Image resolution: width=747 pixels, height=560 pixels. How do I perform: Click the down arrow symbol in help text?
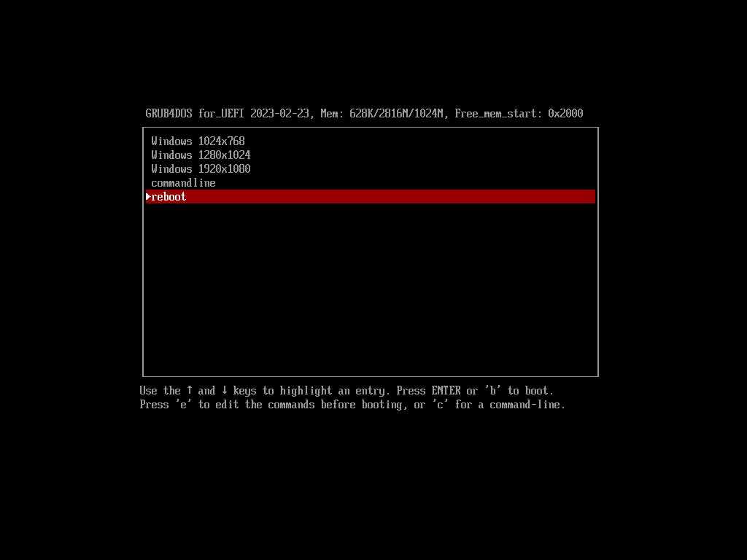point(225,391)
